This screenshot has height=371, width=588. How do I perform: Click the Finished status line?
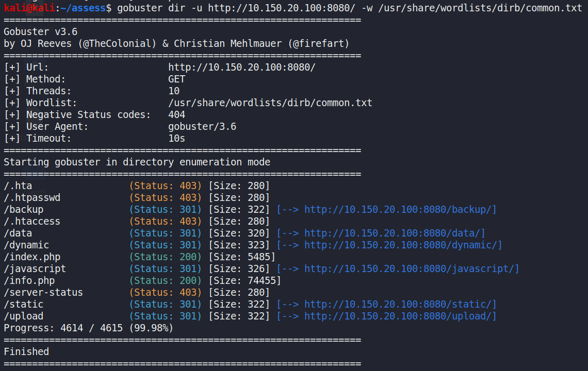(x=26, y=352)
